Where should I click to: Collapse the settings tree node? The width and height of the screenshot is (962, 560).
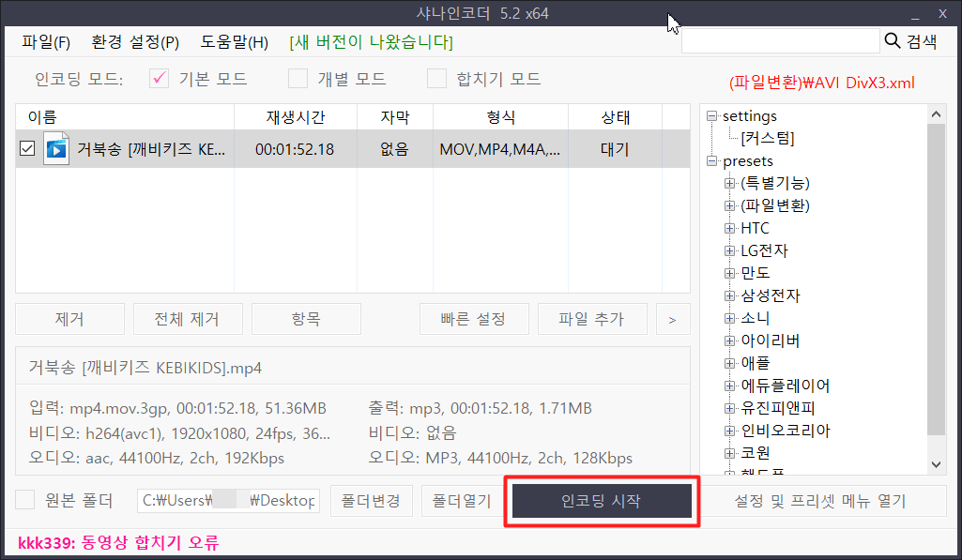(711, 116)
